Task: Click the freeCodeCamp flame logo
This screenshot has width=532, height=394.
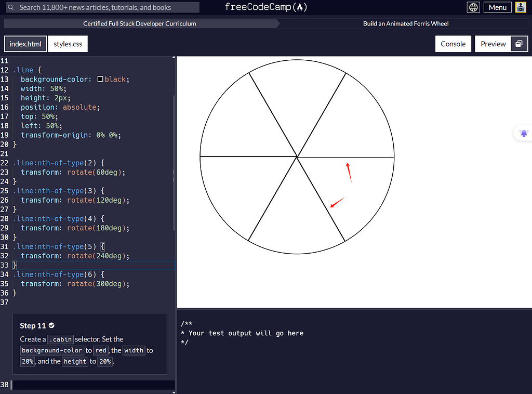Action: click(x=299, y=7)
